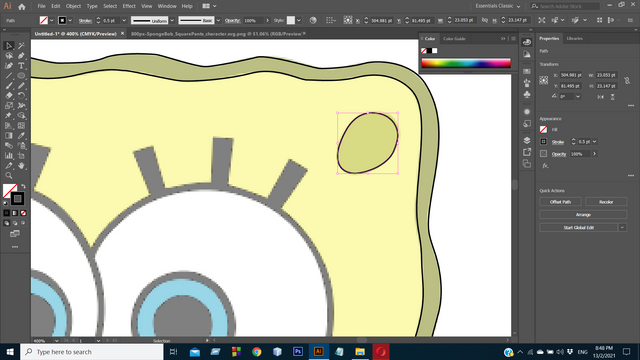Open rotation angle dropdown in Transform
The image size is (640, 360).
[x=578, y=97]
